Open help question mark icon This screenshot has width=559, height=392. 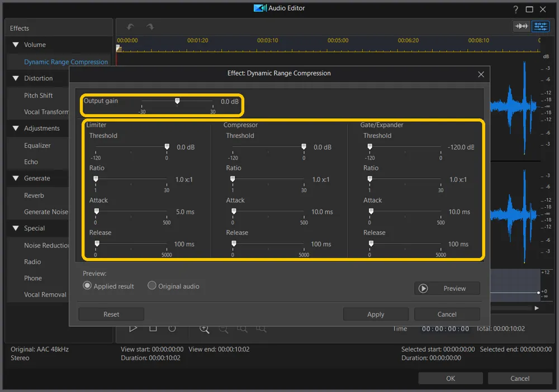(515, 9)
